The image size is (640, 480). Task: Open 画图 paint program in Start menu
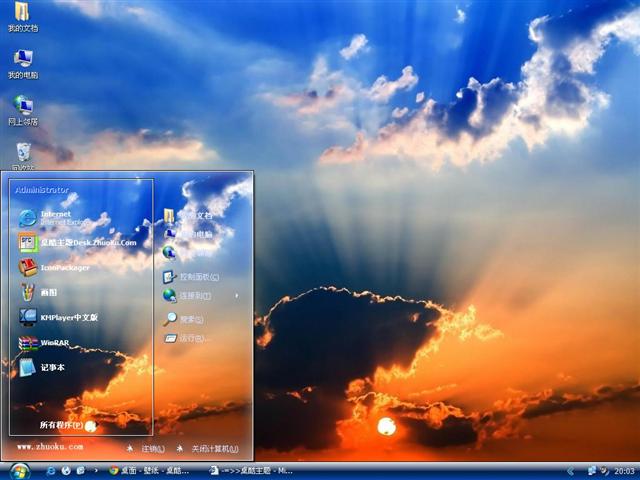(x=38, y=292)
